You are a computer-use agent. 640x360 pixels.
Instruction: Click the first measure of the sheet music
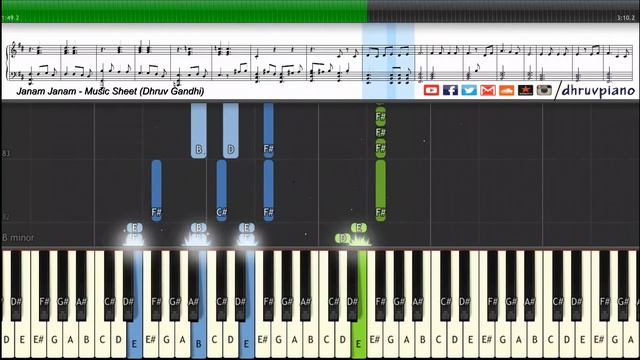[34, 63]
